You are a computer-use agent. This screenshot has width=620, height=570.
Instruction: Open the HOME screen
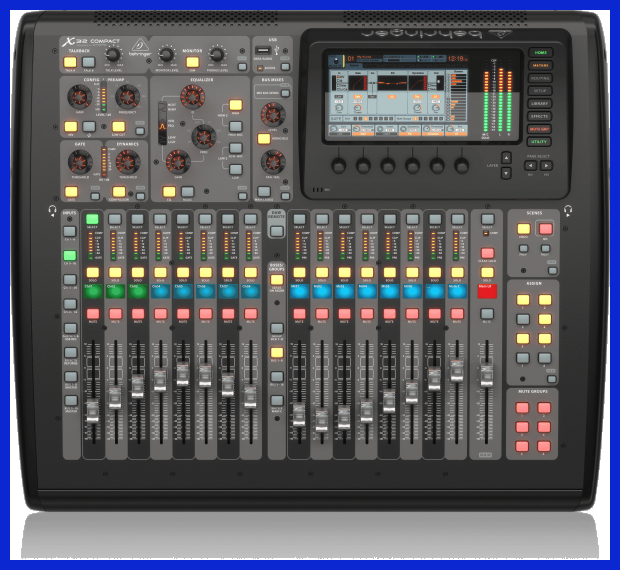point(541,53)
